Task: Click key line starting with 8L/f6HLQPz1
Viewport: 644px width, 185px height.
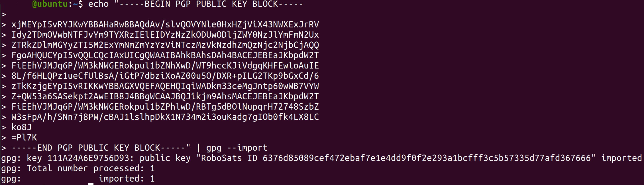Action: tap(165, 76)
